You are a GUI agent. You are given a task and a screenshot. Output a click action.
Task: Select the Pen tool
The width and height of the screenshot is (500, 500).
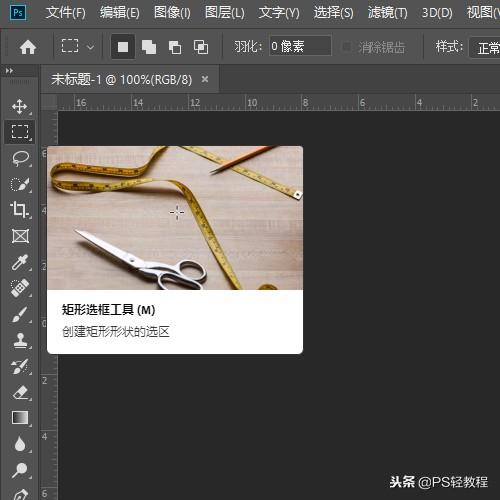(x=20, y=495)
